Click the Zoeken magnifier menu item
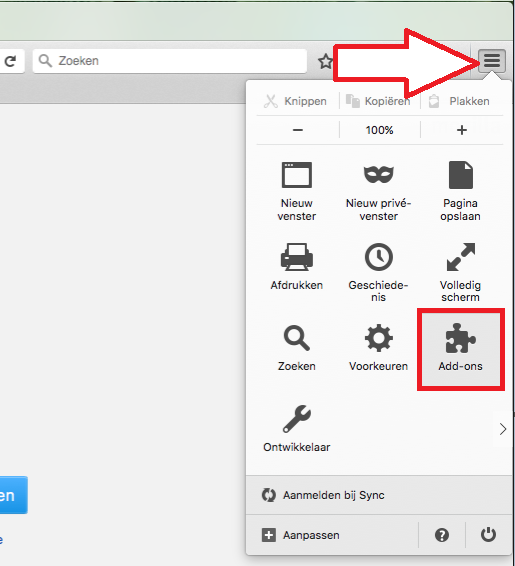 coord(297,348)
